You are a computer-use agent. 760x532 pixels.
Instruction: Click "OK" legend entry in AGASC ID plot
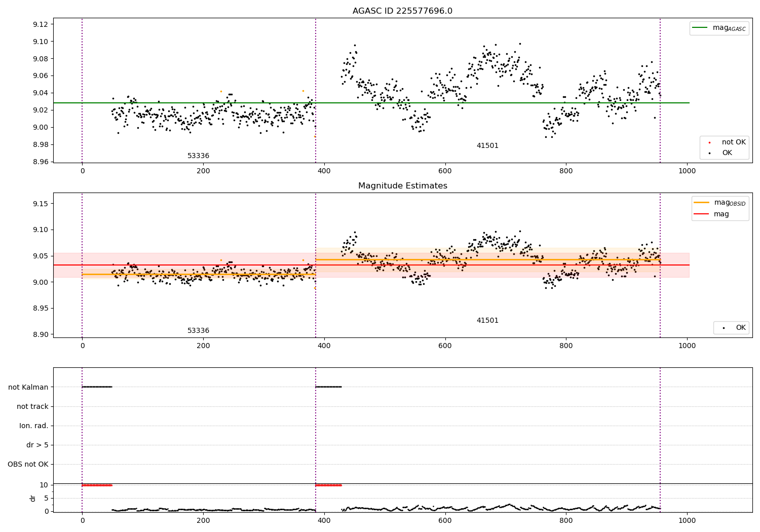tap(719, 153)
